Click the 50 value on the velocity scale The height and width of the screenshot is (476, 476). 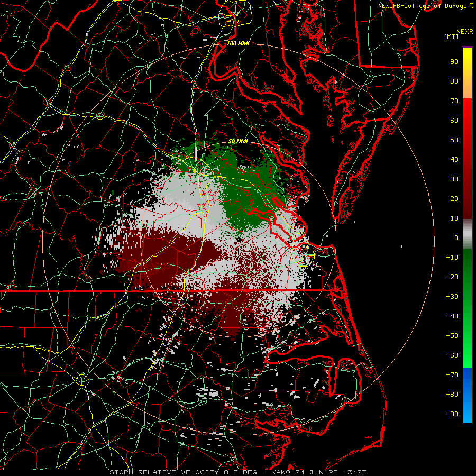point(454,140)
